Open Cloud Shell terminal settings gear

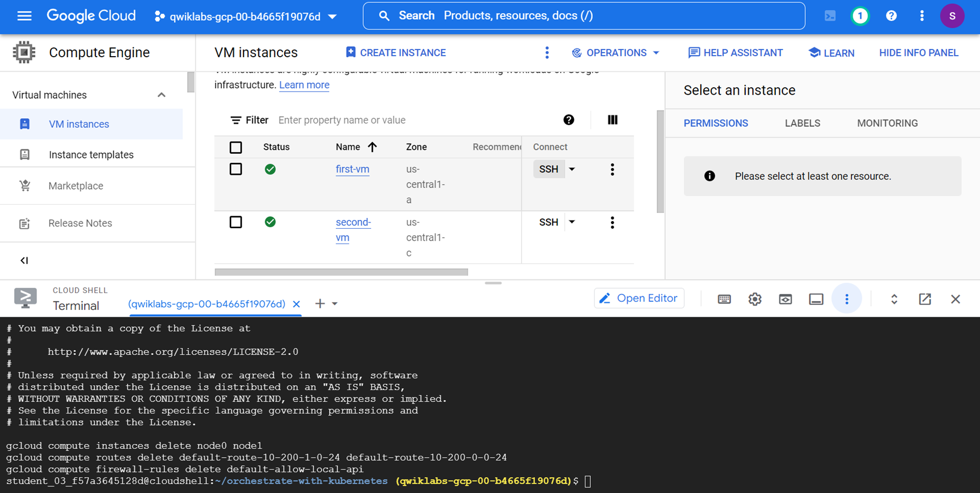pos(755,299)
